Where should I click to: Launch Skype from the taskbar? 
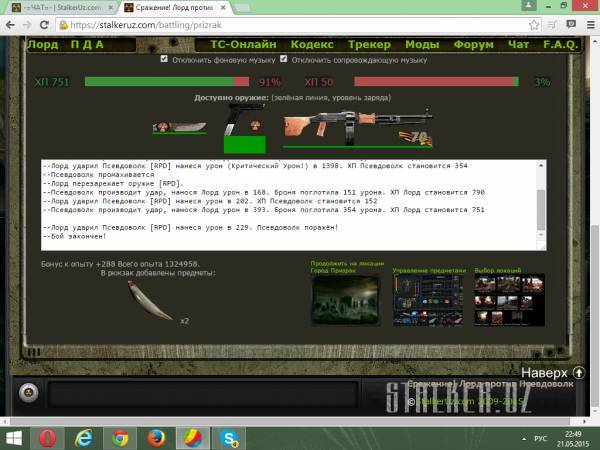click(229, 437)
